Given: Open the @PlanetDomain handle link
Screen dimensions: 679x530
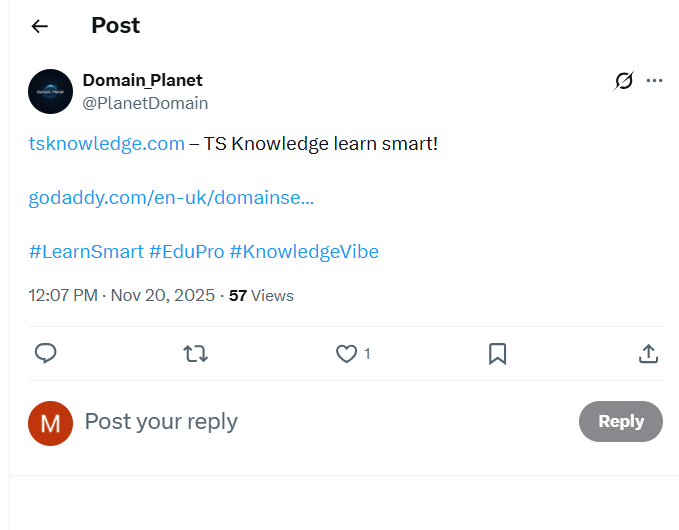Looking at the screenshot, I should point(145,103).
